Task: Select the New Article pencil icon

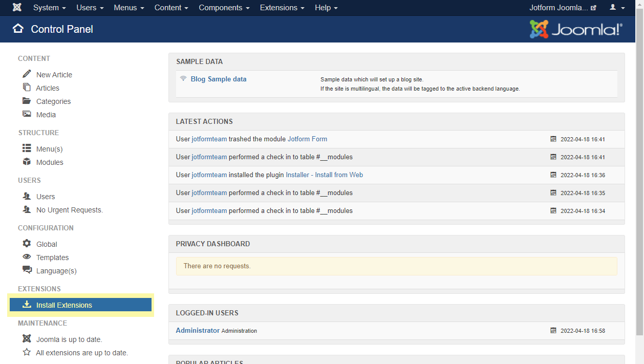Action: pos(27,74)
